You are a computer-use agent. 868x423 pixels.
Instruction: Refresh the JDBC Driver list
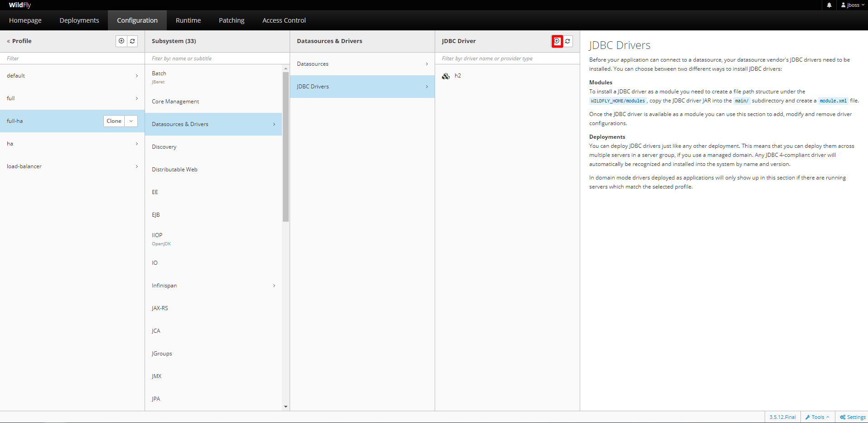tap(567, 41)
